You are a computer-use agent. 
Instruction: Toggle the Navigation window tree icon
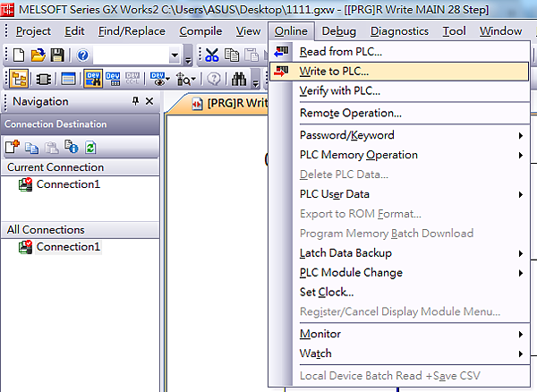coord(19,79)
